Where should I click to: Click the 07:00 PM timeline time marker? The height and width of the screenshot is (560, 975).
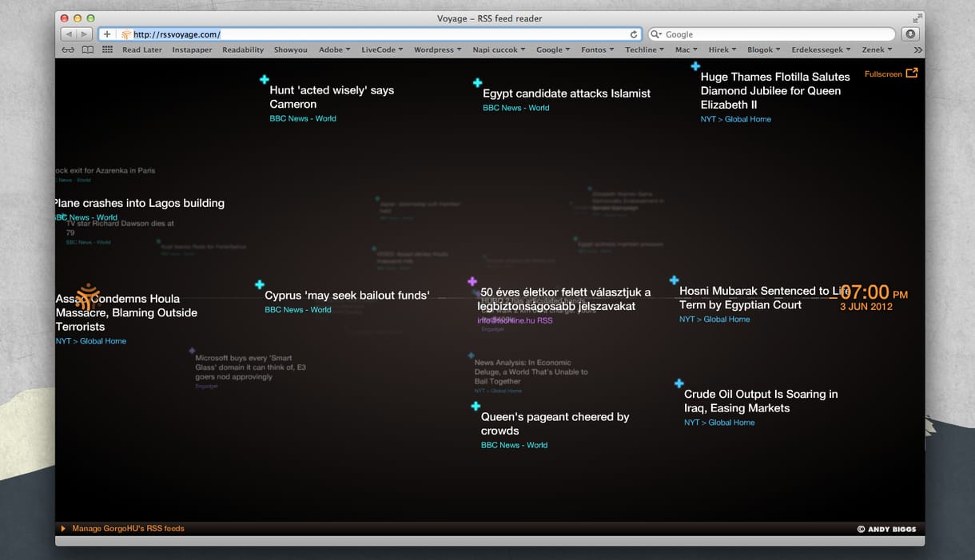tap(874, 292)
